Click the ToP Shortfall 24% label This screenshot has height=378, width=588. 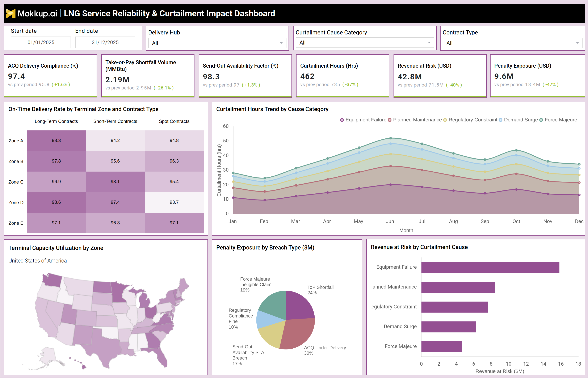[320, 290]
